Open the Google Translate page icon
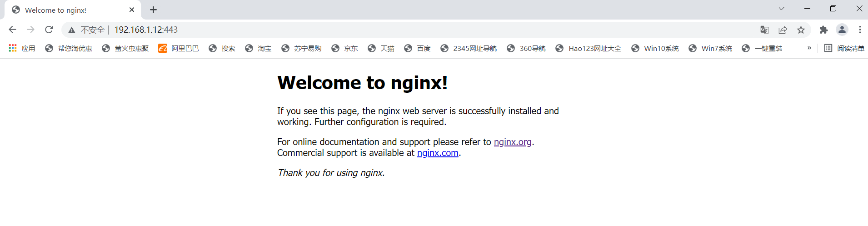The height and width of the screenshot is (226, 868). click(764, 30)
